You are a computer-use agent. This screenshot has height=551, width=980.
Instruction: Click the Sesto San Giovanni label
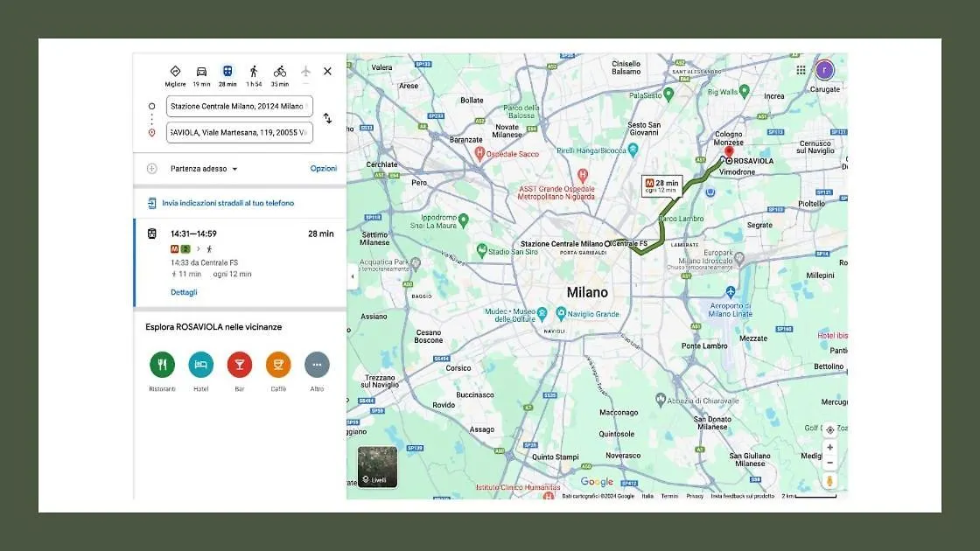pyautogui.click(x=644, y=129)
